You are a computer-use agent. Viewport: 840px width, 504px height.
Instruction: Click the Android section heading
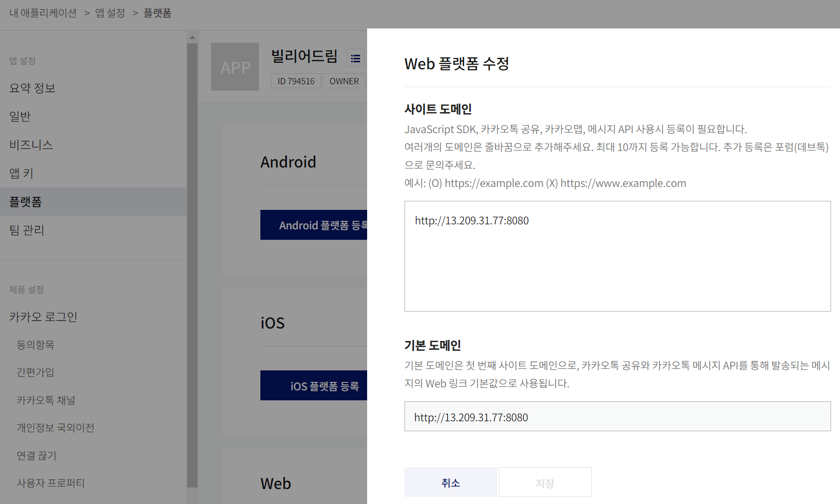point(288,162)
